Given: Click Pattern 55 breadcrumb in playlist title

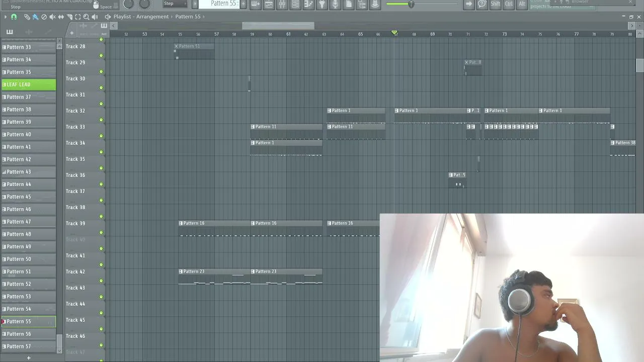Looking at the screenshot, I should pos(188,17).
